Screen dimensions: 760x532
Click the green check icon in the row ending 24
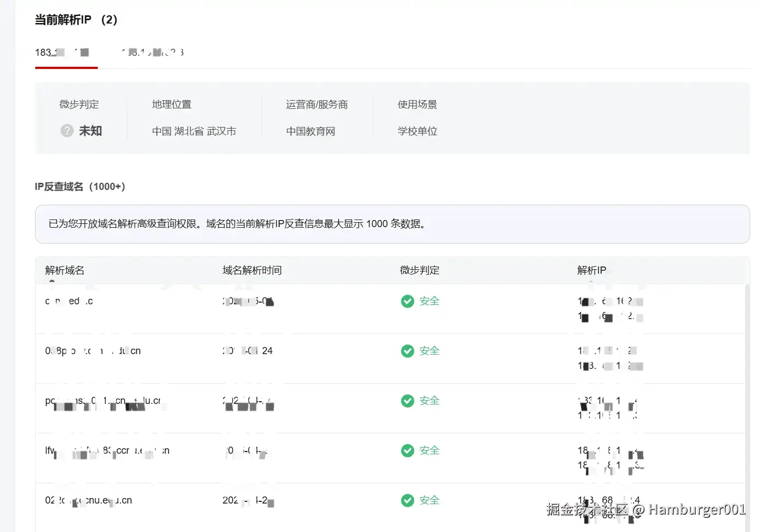tap(407, 351)
